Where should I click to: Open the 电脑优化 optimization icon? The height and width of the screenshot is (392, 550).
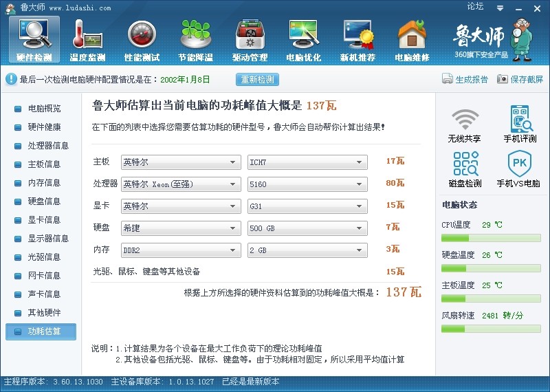pos(304,39)
